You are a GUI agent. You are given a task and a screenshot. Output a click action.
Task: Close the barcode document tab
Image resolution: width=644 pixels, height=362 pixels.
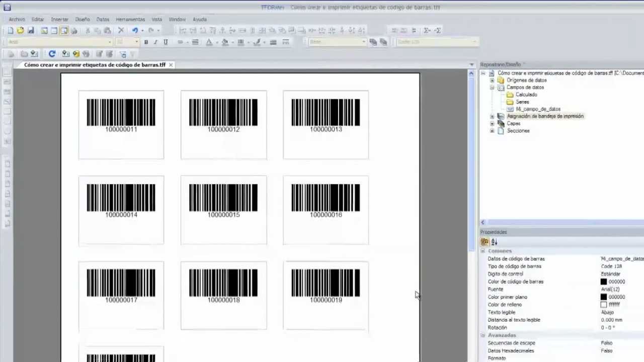pyautogui.click(x=171, y=65)
